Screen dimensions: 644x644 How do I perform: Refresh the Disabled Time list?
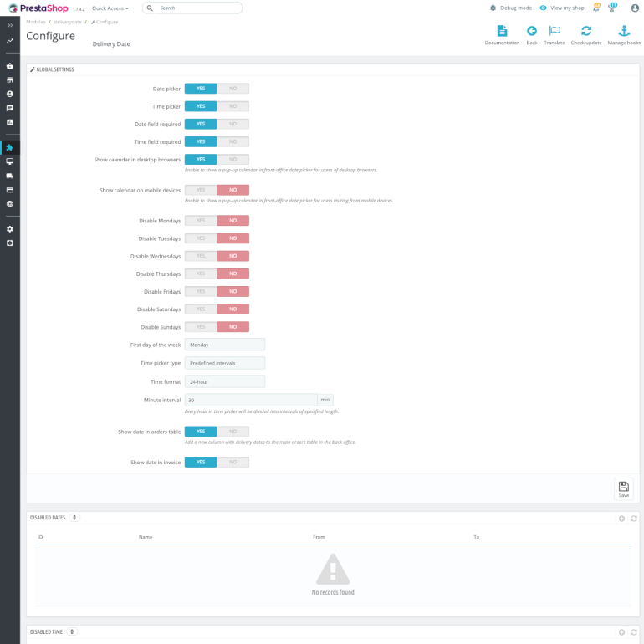pos(634,632)
